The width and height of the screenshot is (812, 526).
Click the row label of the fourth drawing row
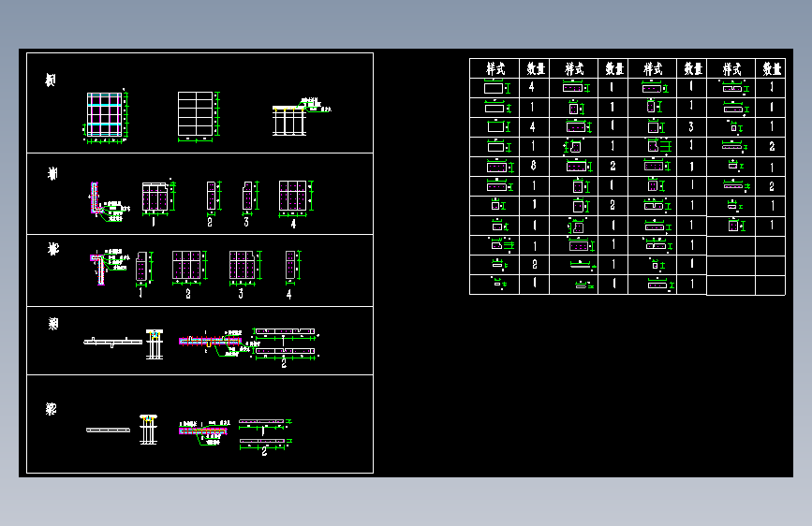52,324
